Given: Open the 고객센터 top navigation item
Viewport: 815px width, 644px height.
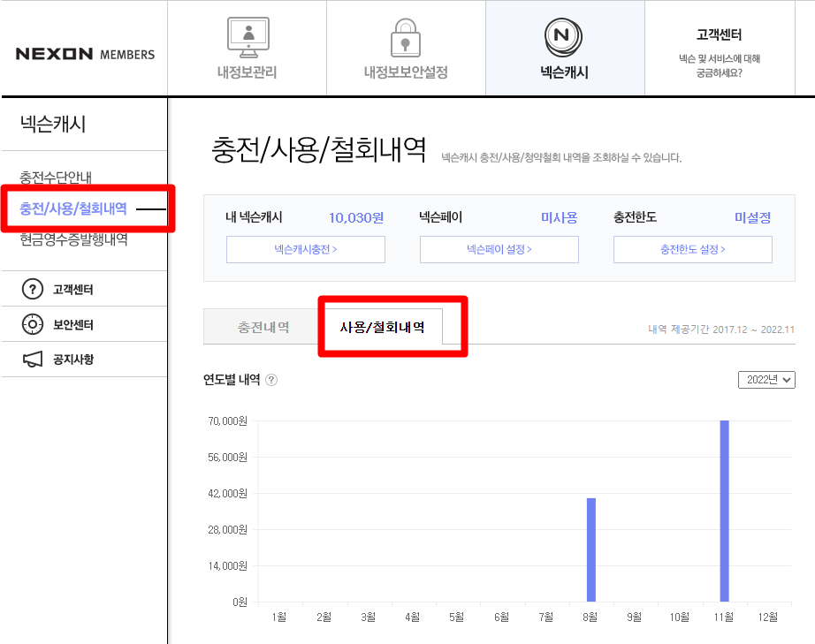Looking at the screenshot, I should [720, 48].
